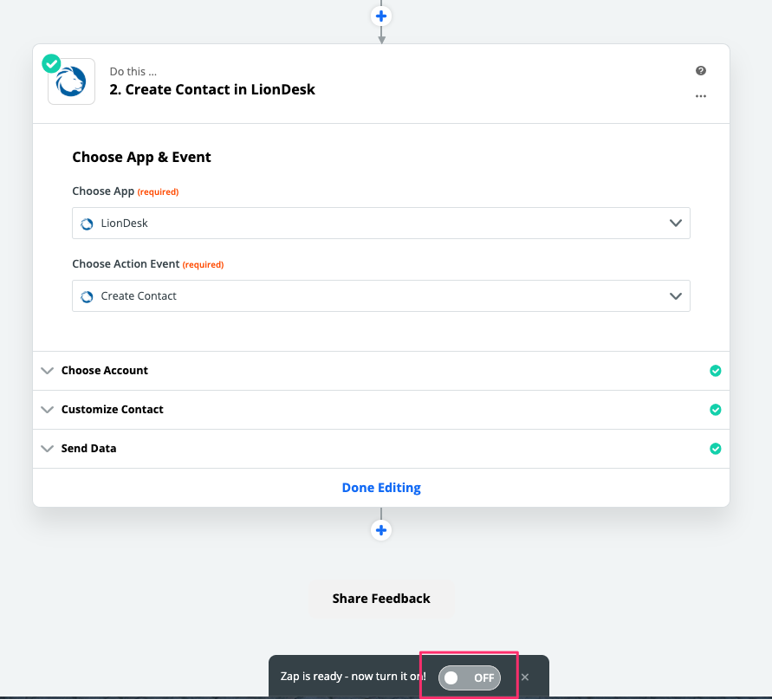This screenshot has width=772, height=700.
Task: Click the Choose App & Event heading
Action: tap(141, 157)
